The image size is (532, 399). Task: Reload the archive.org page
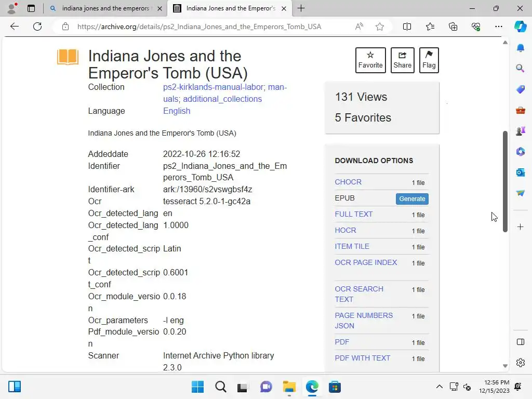37,26
